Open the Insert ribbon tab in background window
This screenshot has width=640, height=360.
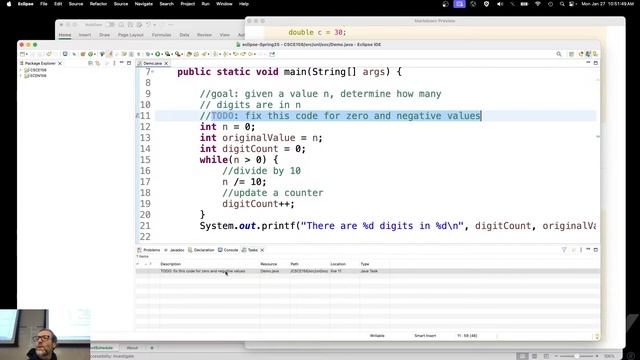[x=84, y=35]
